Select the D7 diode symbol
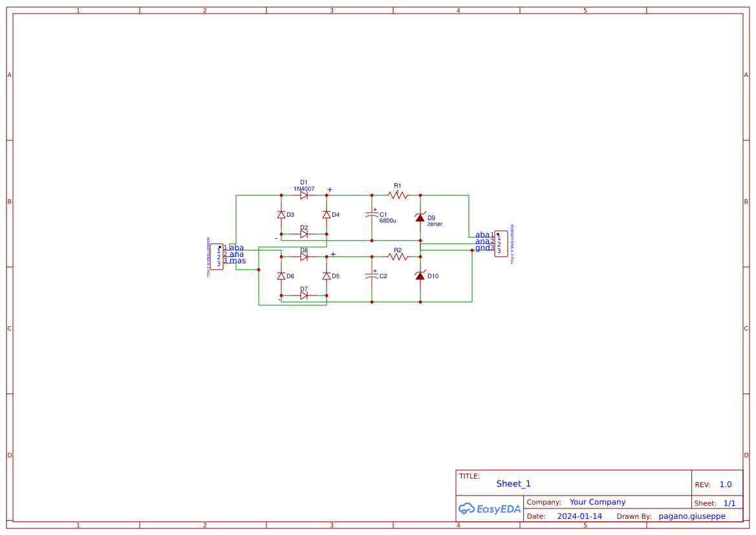Viewport: 756px width, 535px height. (x=304, y=296)
